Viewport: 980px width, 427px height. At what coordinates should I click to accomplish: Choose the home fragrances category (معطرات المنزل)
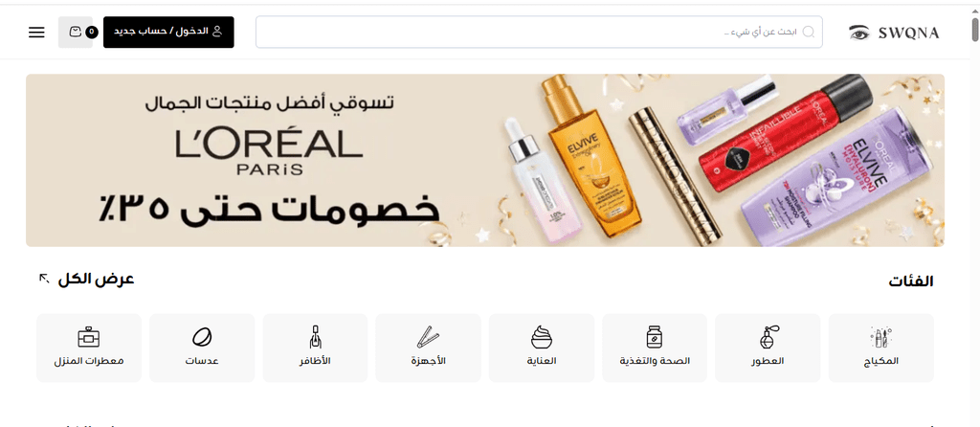[89, 348]
